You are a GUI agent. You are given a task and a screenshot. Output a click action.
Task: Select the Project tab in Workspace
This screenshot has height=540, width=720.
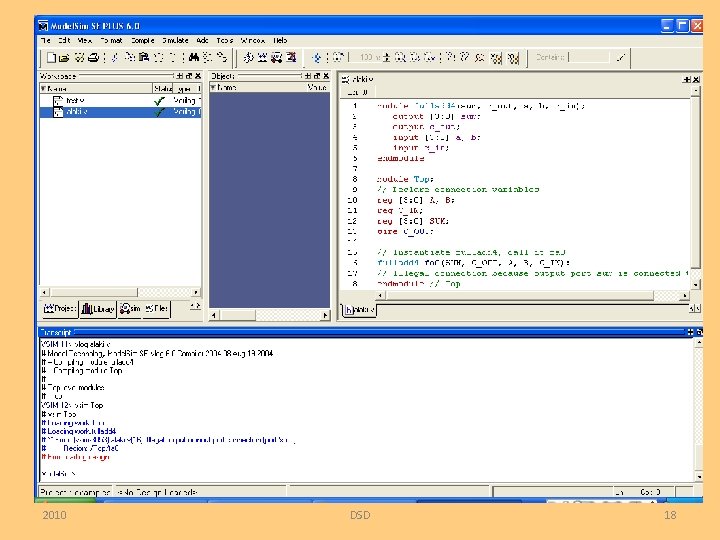[60, 310]
